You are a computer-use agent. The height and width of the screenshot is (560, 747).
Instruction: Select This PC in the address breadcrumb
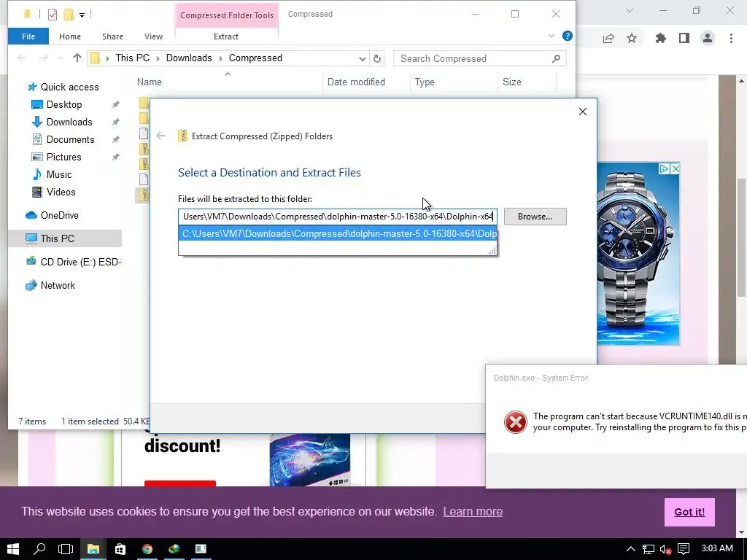pyautogui.click(x=132, y=58)
